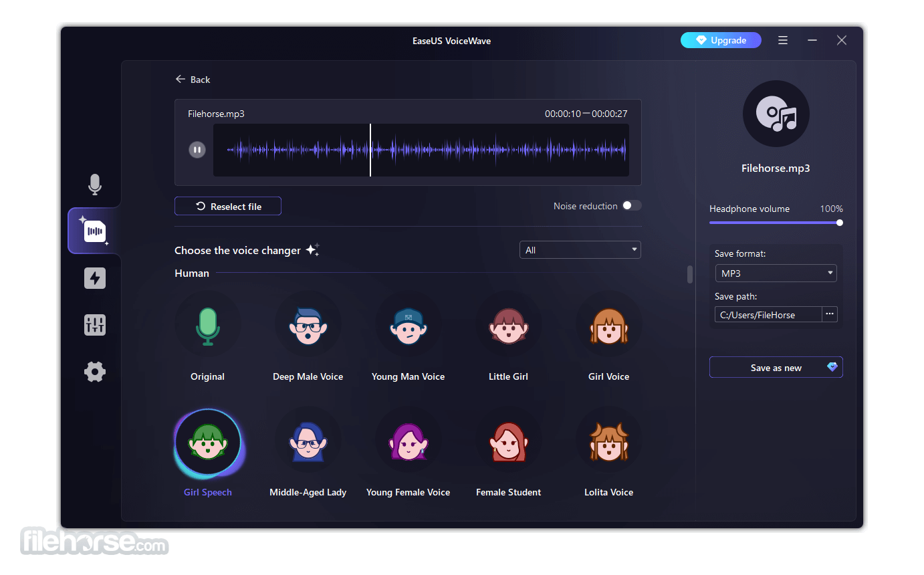Pick the Girl Voice avatar
Image resolution: width=924 pixels, height=575 pixels.
[609, 326]
